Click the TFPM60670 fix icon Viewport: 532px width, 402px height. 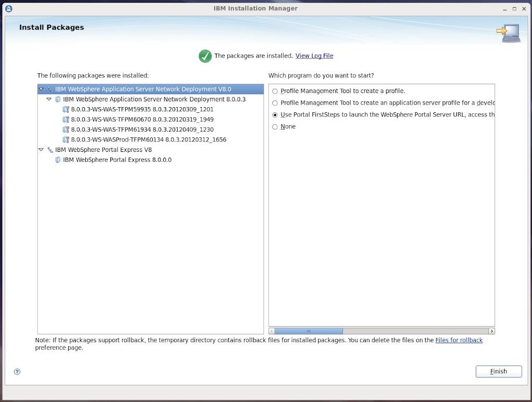[x=65, y=120]
